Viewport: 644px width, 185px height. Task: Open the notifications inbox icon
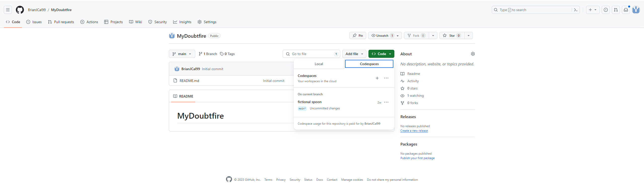(x=626, y=10)
